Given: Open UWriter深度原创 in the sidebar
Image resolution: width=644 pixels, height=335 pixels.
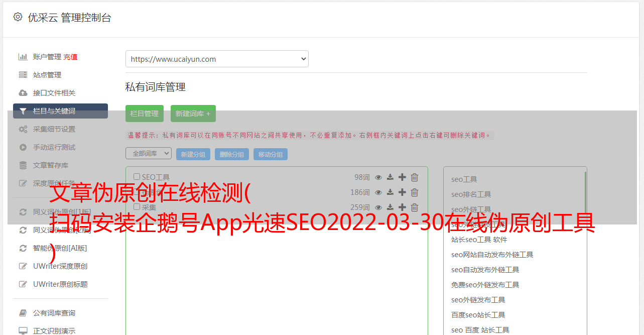Looking at the screenshot, I should (x=60, y=266).
